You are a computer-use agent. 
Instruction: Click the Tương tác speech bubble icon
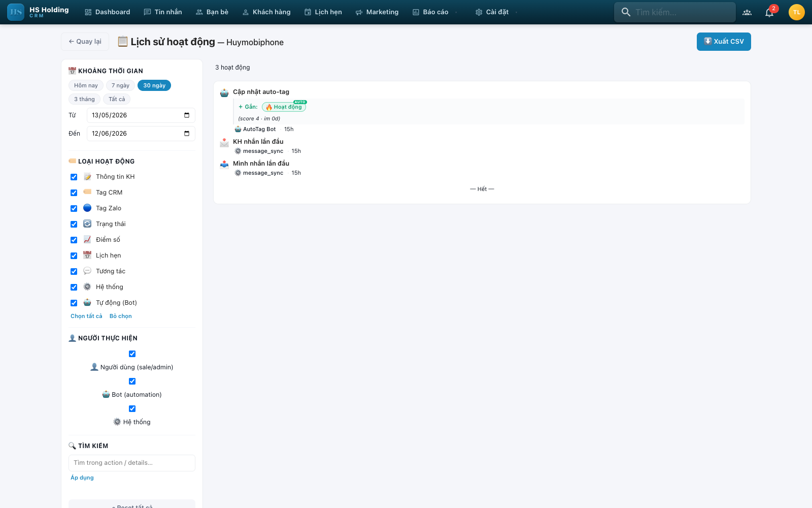pyautogui.click(x=87, y=271)
